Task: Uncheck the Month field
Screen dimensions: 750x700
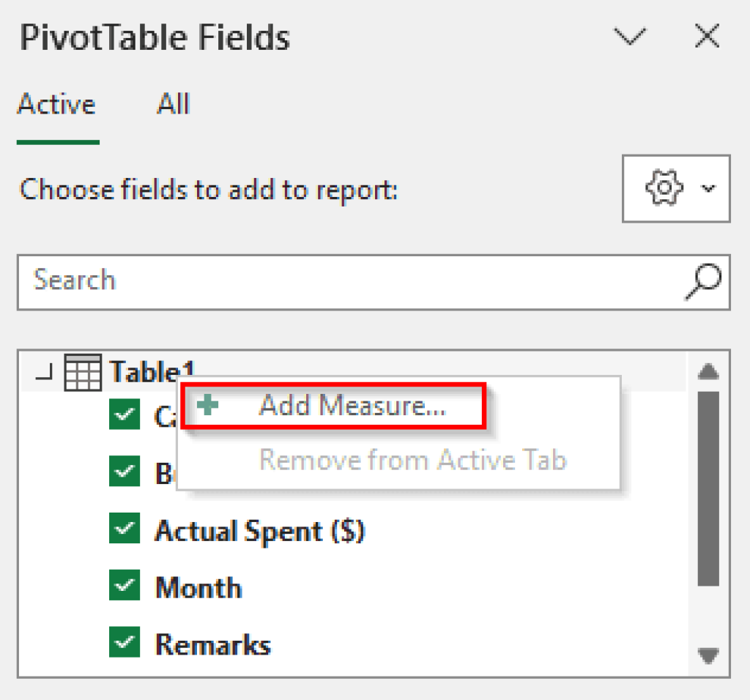Action: coord(125,587)
